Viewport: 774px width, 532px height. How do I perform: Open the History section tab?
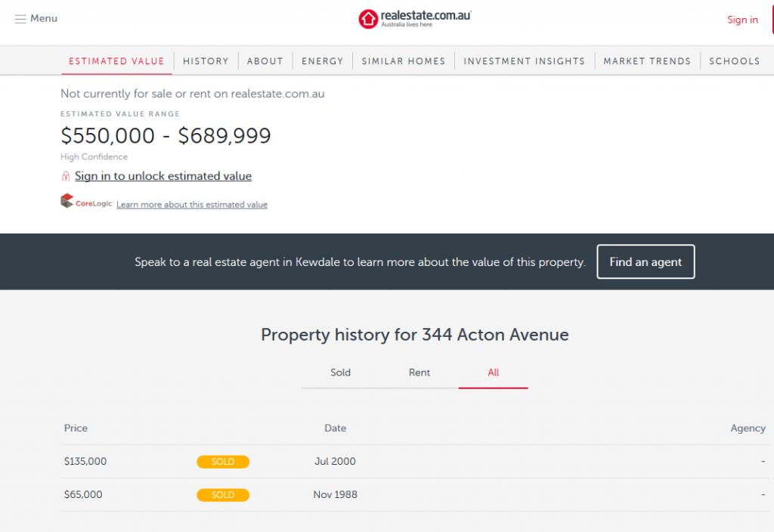pyautogui.click(x=206, y=61)
